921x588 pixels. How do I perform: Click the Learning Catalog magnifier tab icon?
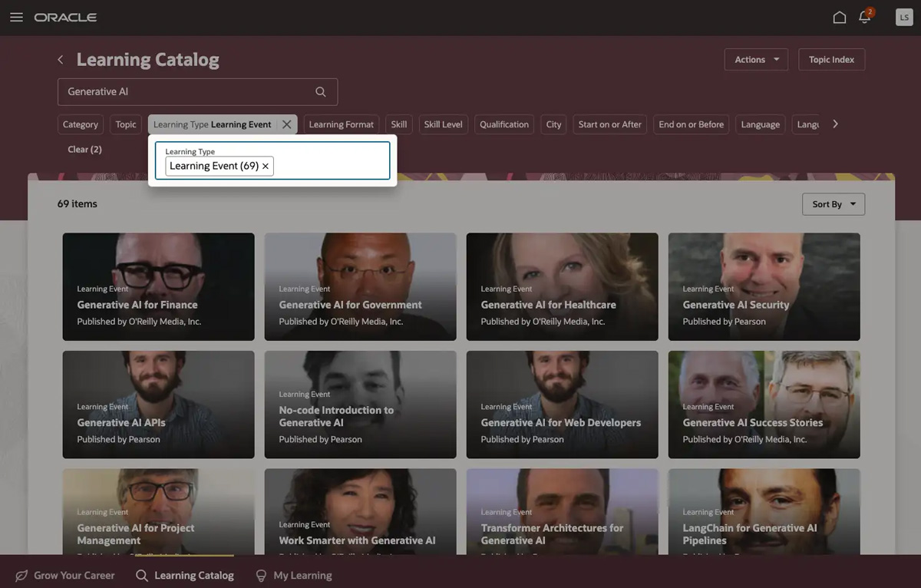(141, 575)
